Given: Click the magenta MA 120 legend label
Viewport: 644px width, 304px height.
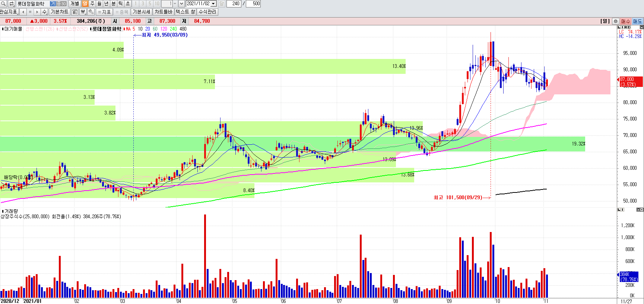Looking at the screenshot, I should click(164, 29).
